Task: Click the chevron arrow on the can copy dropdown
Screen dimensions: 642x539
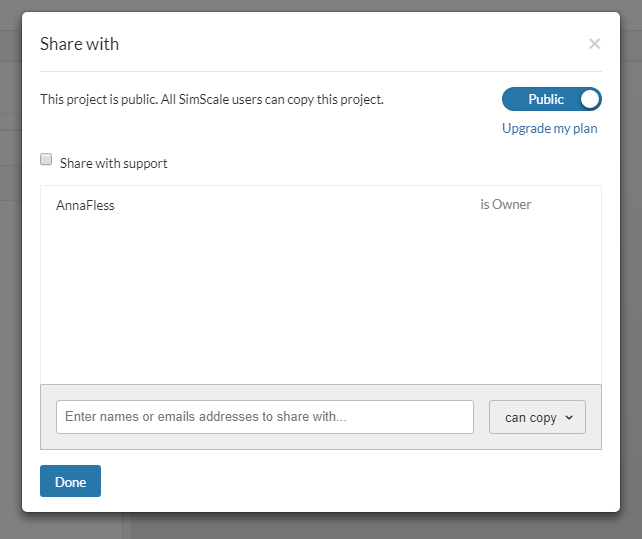Action: tap(569, 417)
